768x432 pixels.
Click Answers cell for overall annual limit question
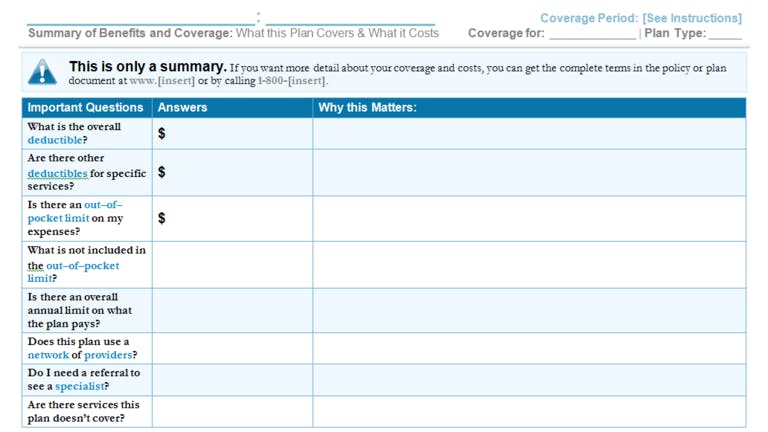pyautogui.click(x=232, y=311)
